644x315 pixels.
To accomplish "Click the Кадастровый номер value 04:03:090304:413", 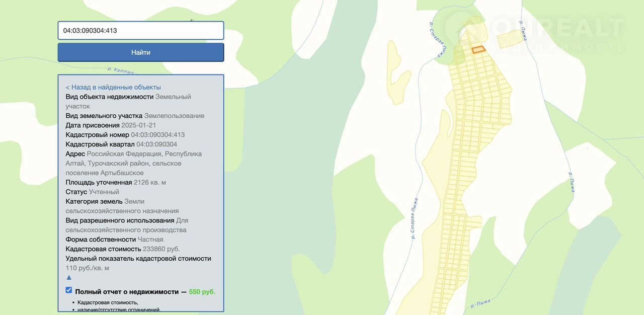I will pos(157,135).
